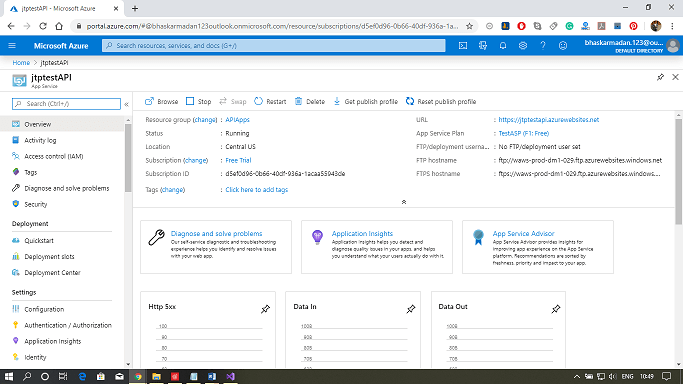Open the Free Trial subscription link
Screen dimensions: 683x384
[238, 160]
